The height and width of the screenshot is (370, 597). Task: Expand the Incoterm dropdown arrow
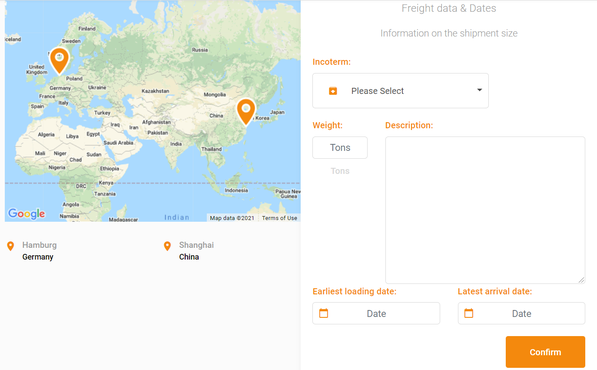[479, 90]
